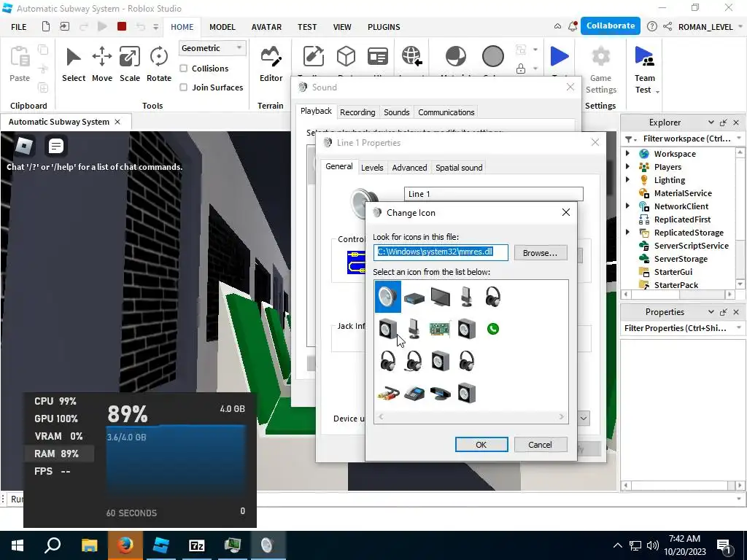
Task: Click the RAM 89% row in performance overlay
Action: [59, 454]
